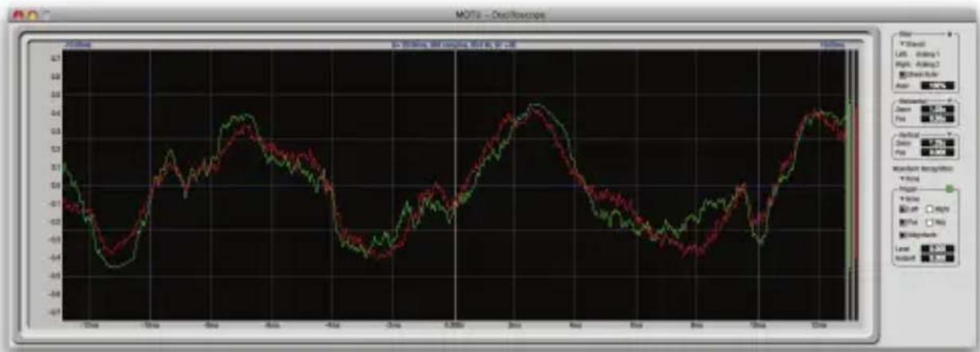Image resolution: width=980 pixels, height=352 pixels.
Task: Toggle the Trigger Neg checkbox
Action: click(x=930, y=222)
